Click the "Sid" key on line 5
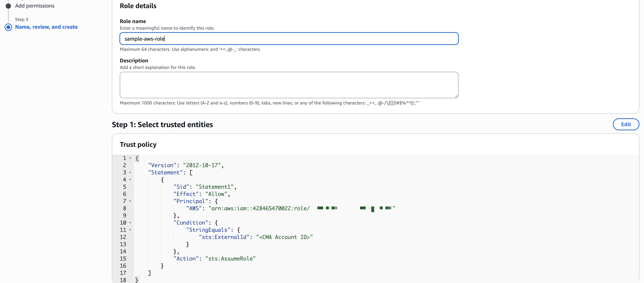 click(x=181, y=187)
